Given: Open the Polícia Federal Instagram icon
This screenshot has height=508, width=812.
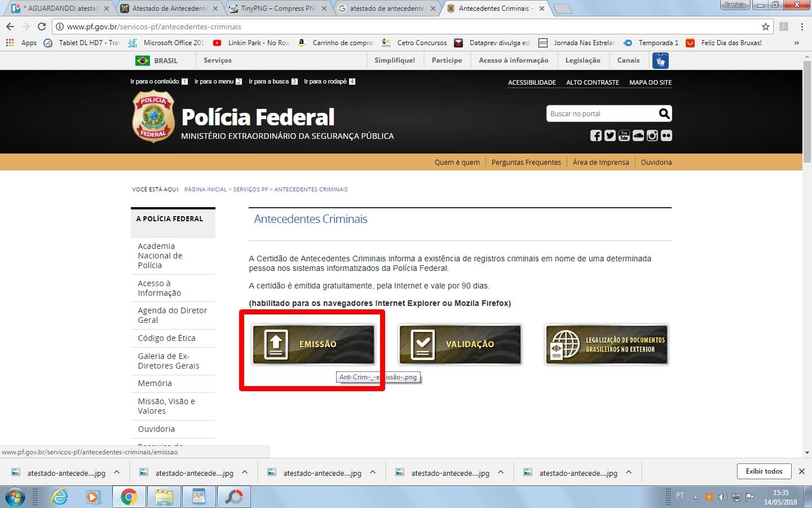Looking at the screenshot, I should tap(652, 135).
